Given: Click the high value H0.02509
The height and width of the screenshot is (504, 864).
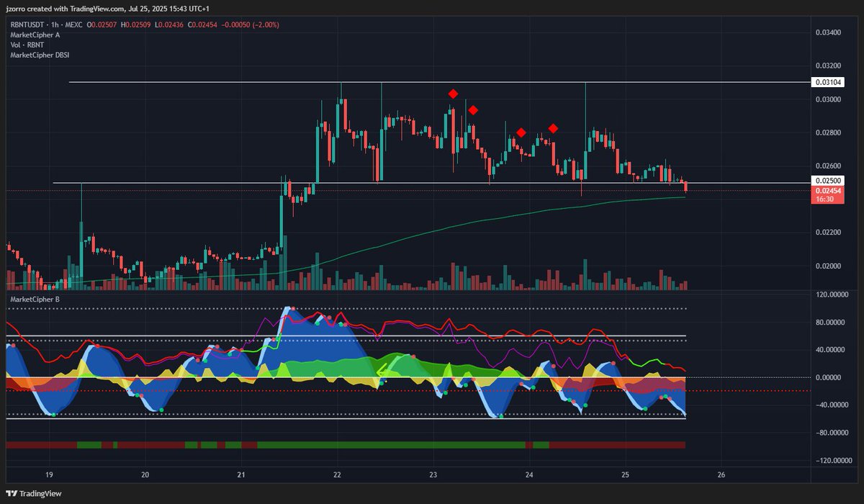Looking at the screenshot, I should pos(137,24).
